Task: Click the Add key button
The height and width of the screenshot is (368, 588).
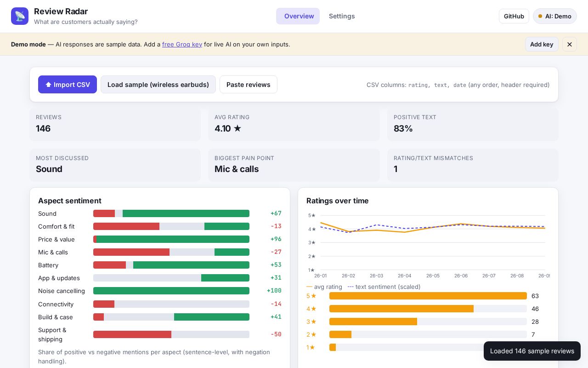Action: 542,44
